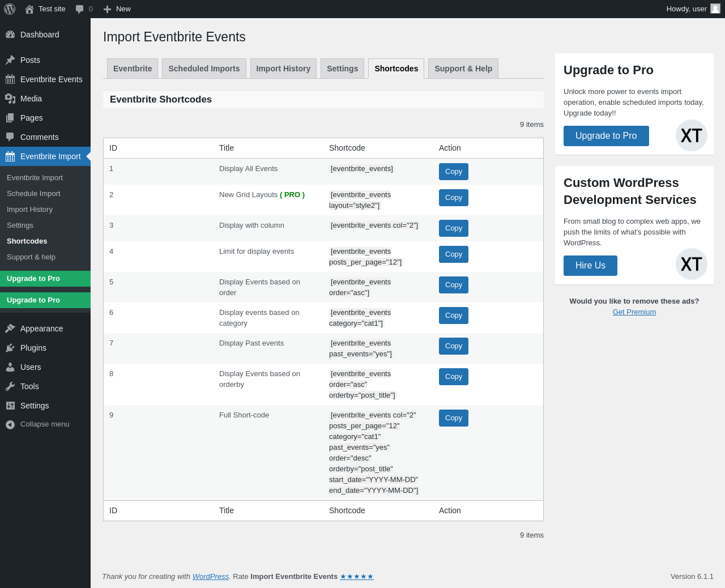Click the "Full Short-code" title cell

244,415
